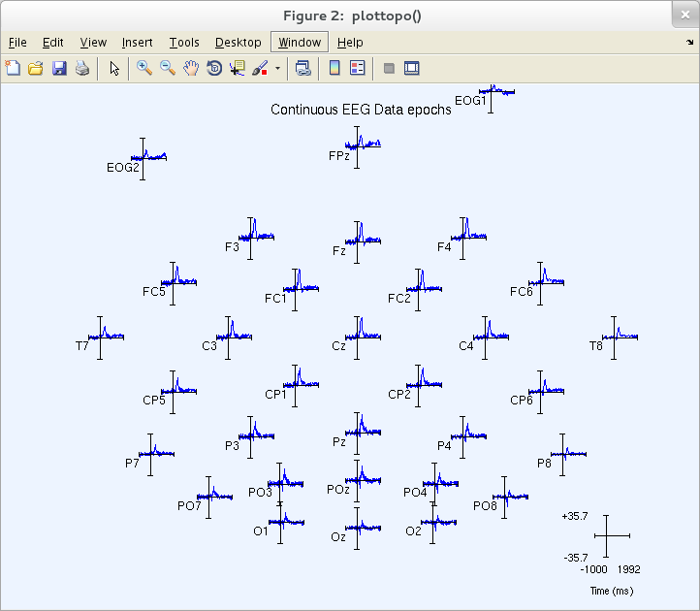This screenshot has width=700, height=611.
Task: Select the Data Cursor tool
Action: point(238,68)
